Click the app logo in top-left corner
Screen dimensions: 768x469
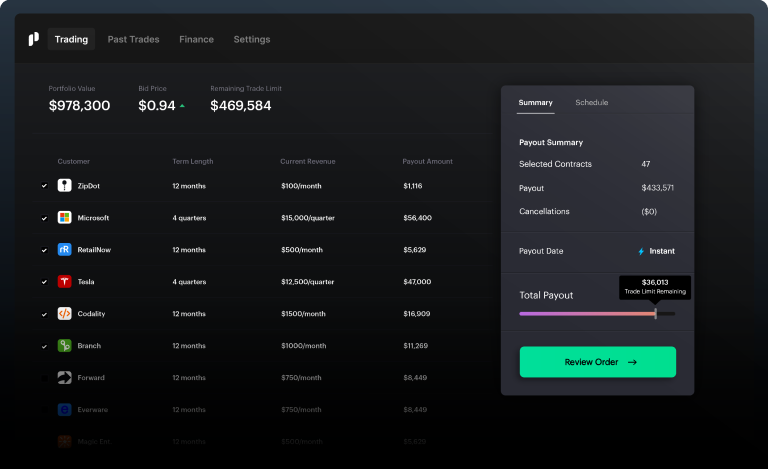[x=33, y=39]
